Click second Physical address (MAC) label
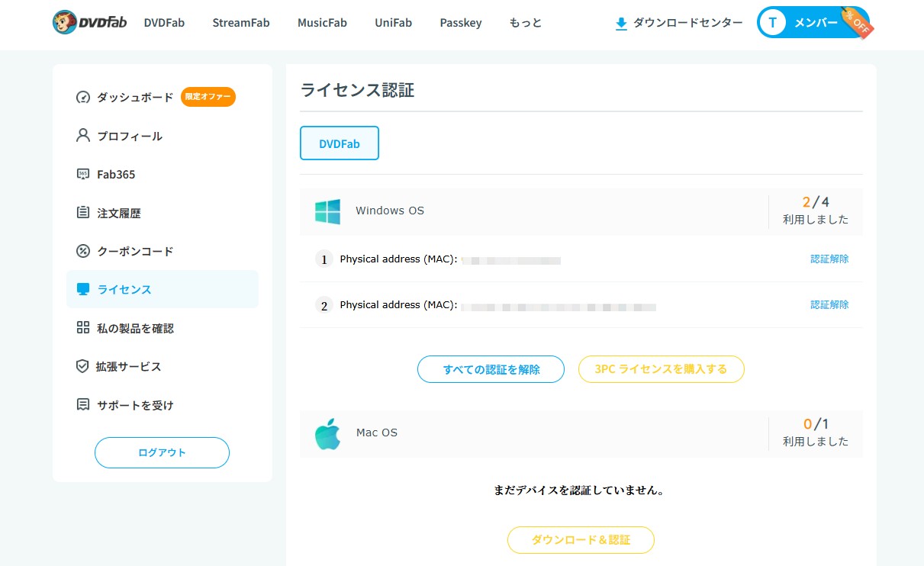 (398, 305)
